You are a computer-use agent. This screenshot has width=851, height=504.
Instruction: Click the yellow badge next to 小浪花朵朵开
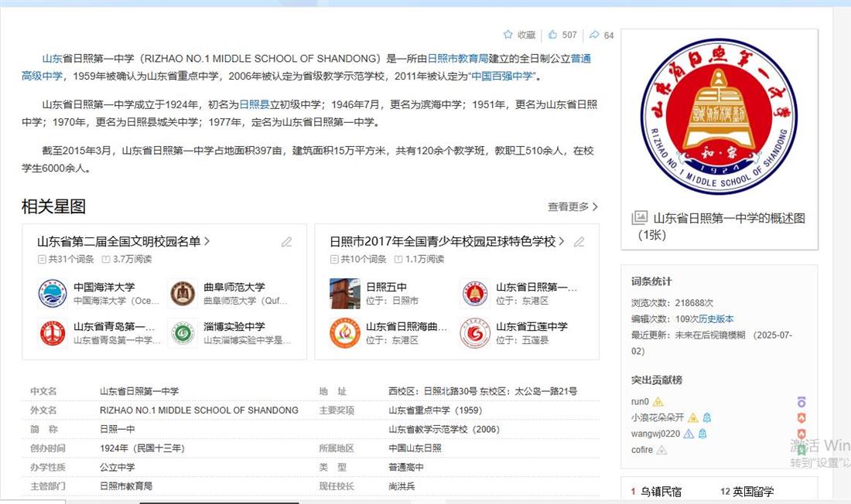coord(692,417)
